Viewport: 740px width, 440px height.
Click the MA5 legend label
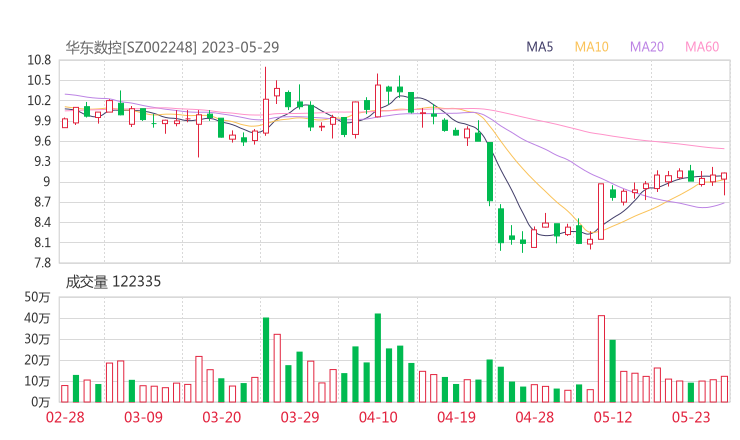pos(539,47)
